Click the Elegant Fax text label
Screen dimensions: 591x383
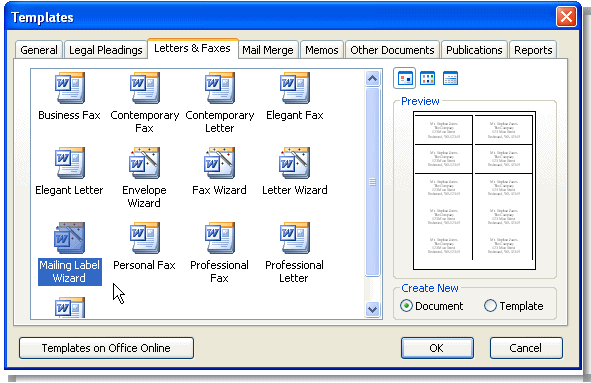click(295, 115)
